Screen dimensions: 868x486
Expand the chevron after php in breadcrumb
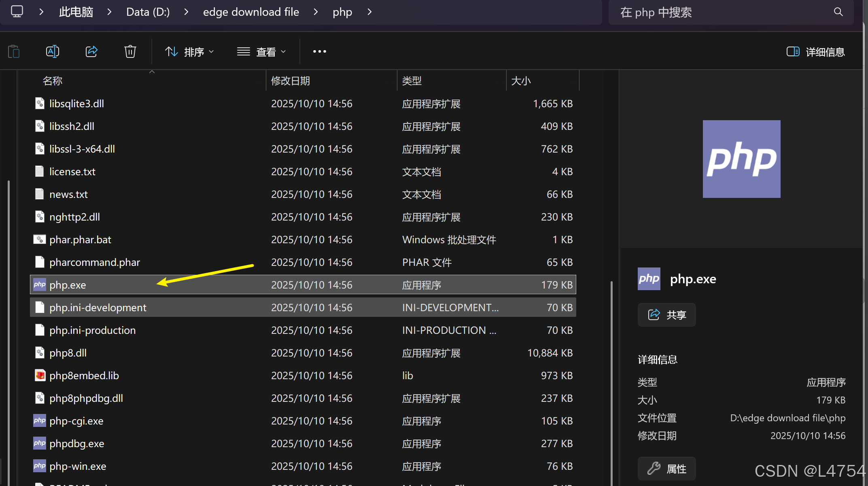(x=369, y=12)
